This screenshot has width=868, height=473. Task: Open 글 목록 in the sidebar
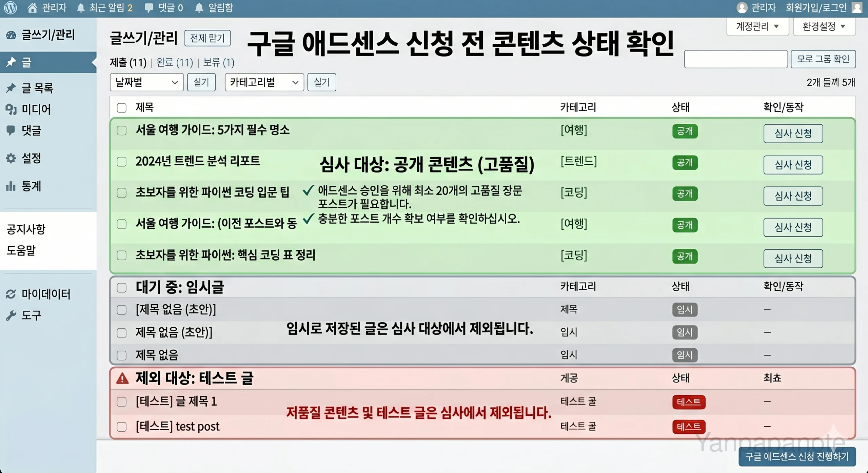(x=37, y=88)
